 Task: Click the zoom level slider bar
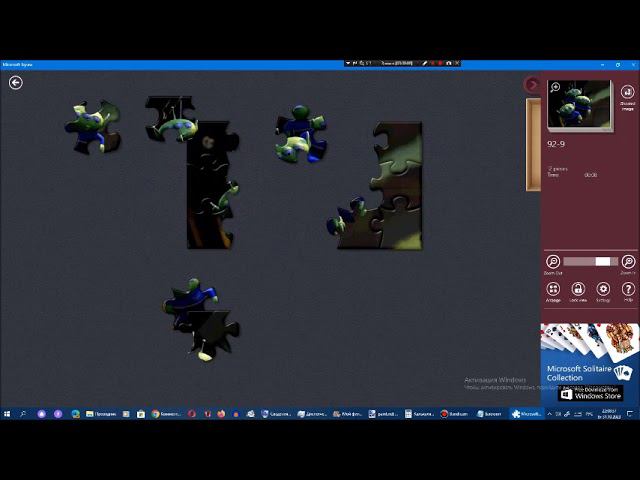(591, 262)
